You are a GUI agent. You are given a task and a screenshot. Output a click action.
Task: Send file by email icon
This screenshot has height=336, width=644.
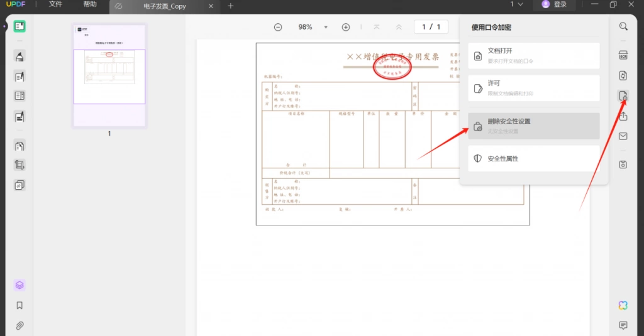click(x=623, y=136)
